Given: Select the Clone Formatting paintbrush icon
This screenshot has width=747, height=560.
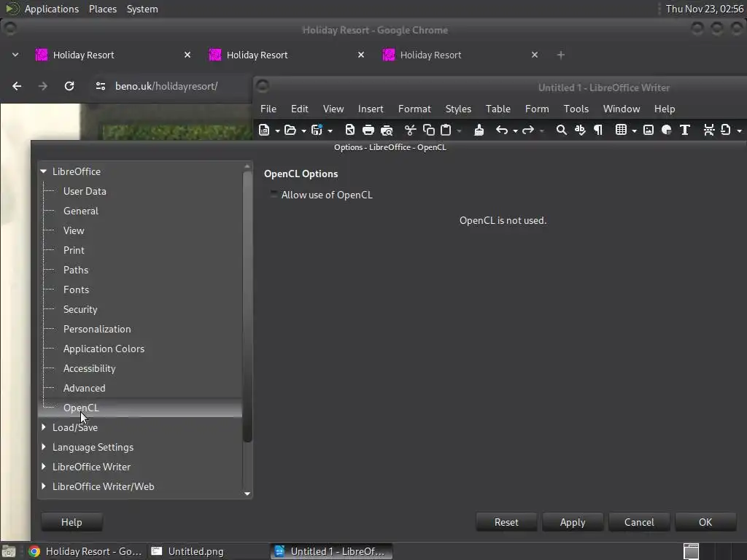Looking at the screenshot, I should pos(479,130).
